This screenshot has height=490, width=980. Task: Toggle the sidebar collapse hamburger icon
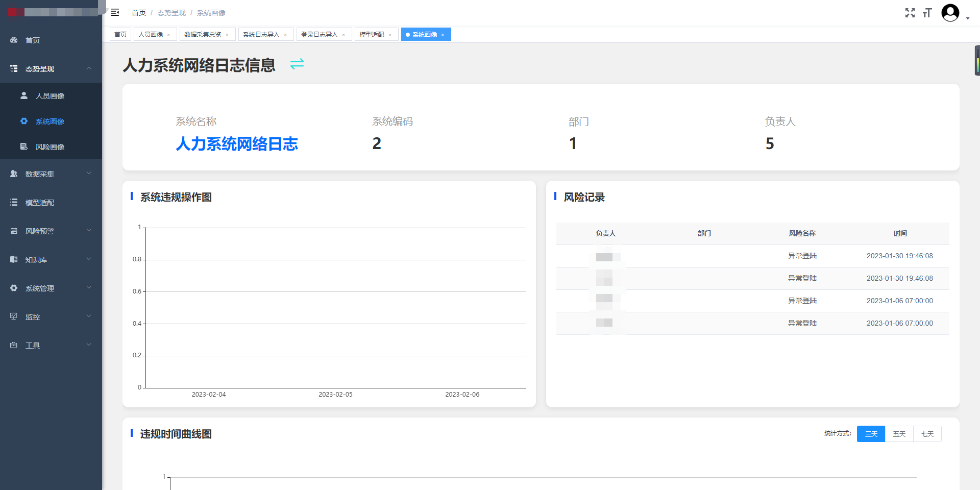click(x=115, y=12)
